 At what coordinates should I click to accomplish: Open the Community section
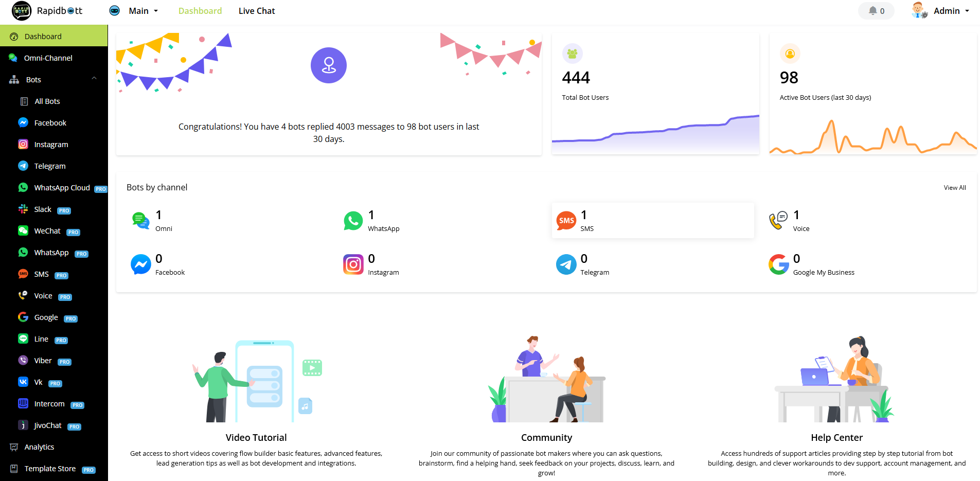(546, 438)
